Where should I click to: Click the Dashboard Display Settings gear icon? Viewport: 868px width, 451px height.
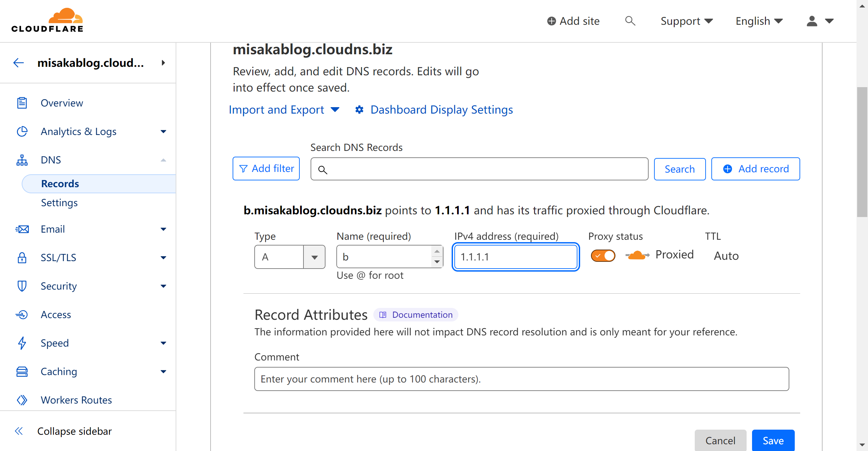[359, 110]
